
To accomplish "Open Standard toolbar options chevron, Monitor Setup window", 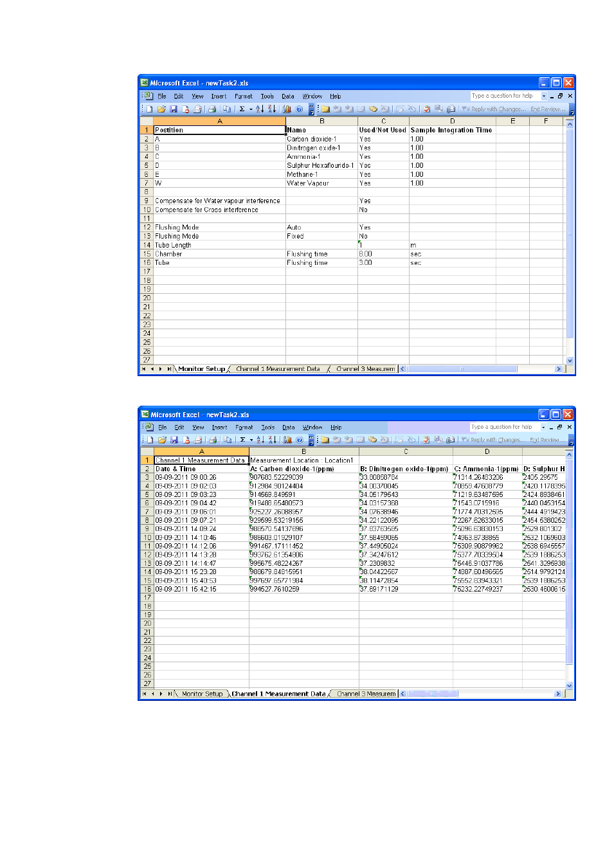I will [311, 110].
